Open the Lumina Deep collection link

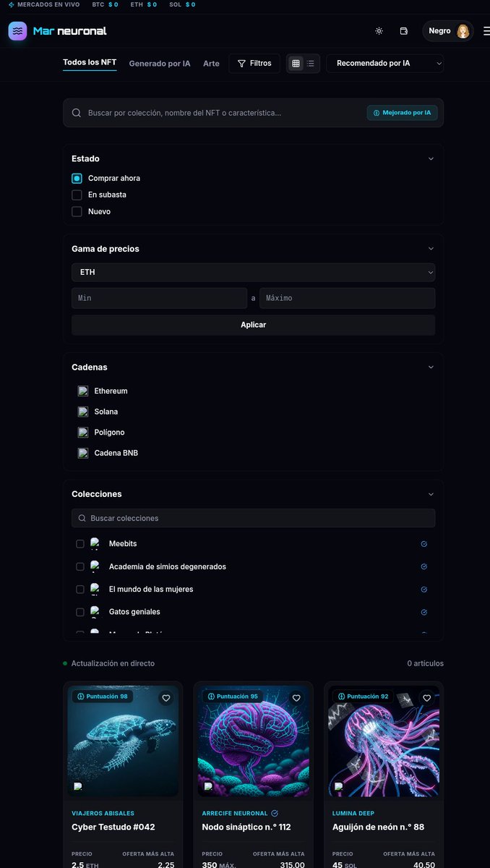[x=353, y=813]
